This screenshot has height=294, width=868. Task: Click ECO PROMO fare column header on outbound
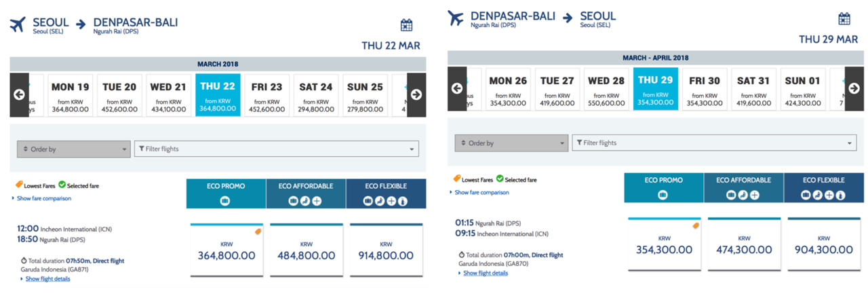pyautogui.click(x=226, y=194)
